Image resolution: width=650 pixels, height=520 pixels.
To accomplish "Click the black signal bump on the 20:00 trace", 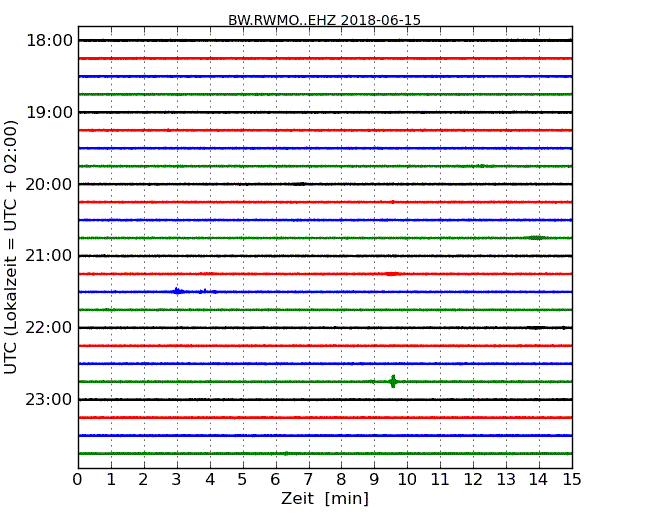I will tap(300, 184).
